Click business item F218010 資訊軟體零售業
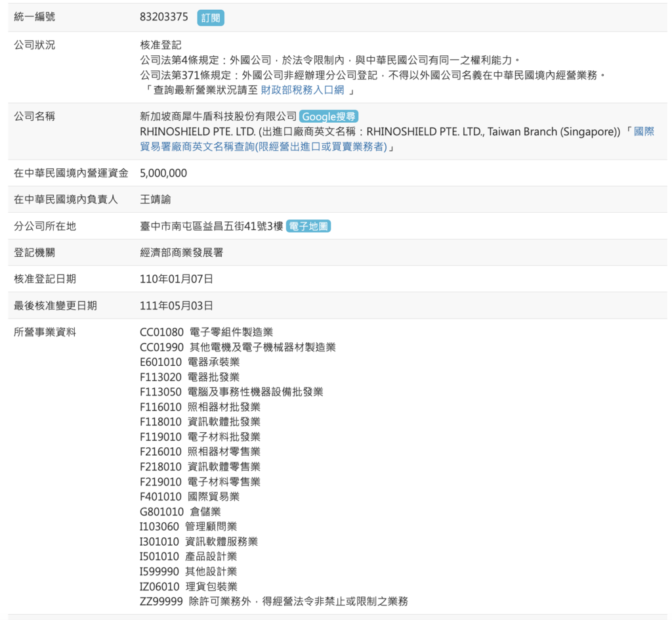The width and height of the screenshot is (672, 620). point(200,466)
